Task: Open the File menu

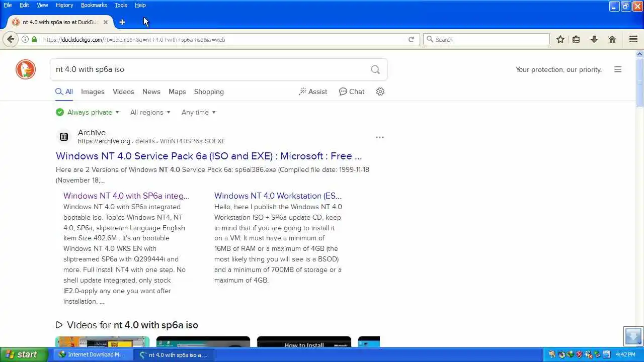Action: 8,5
